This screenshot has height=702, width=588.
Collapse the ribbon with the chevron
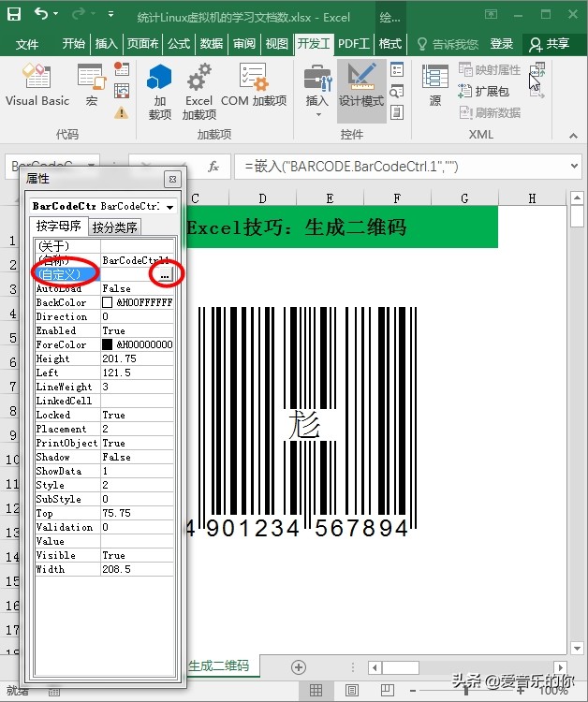[573, 135]
